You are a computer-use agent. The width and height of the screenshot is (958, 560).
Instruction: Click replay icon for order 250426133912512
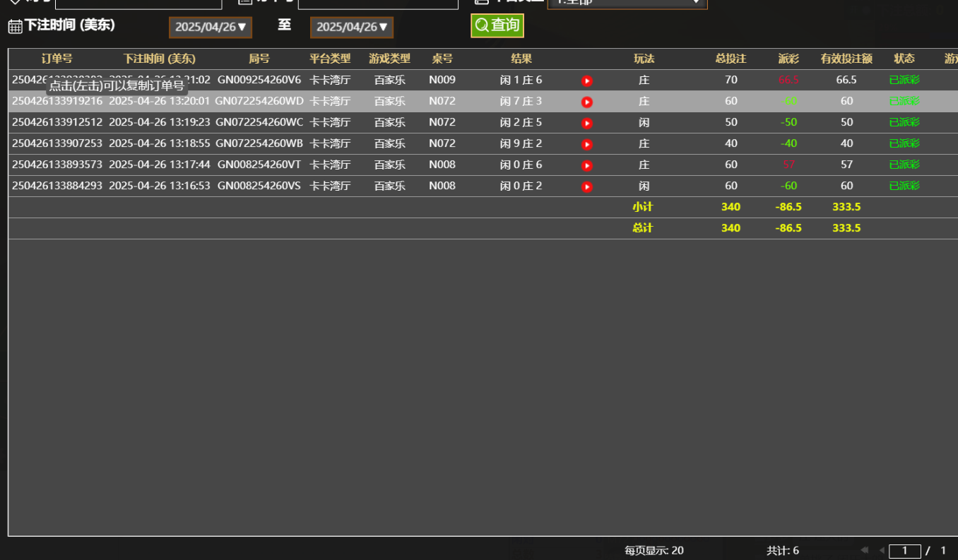click(x=586, y=124)
